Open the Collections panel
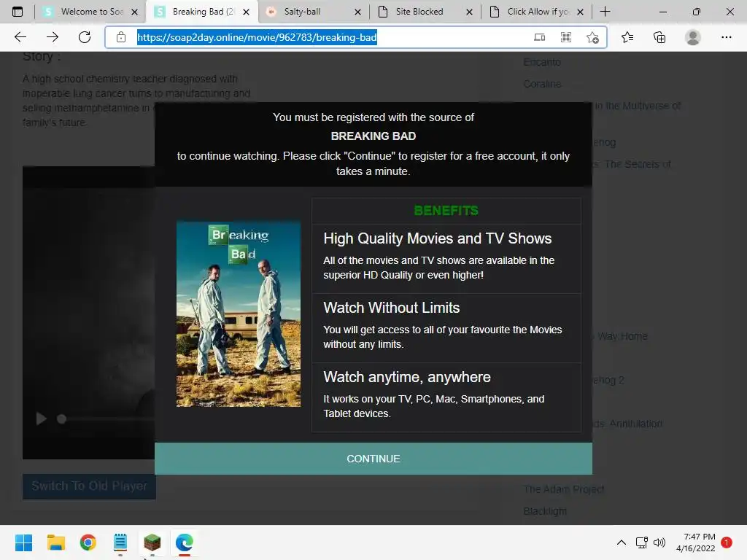747x560 pixels. pos(659,37)
